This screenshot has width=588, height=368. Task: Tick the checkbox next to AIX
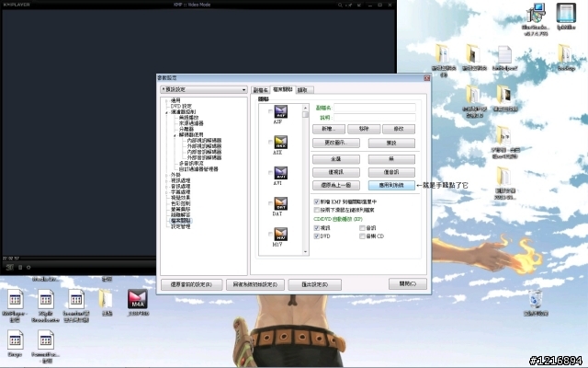pos(270,143)
